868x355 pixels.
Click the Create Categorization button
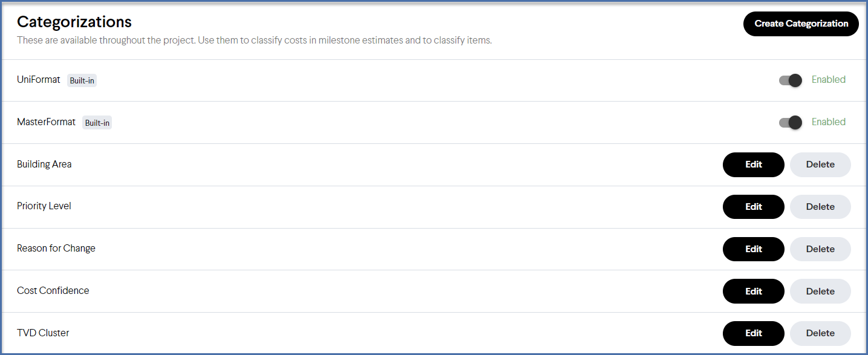click(800, 24)
